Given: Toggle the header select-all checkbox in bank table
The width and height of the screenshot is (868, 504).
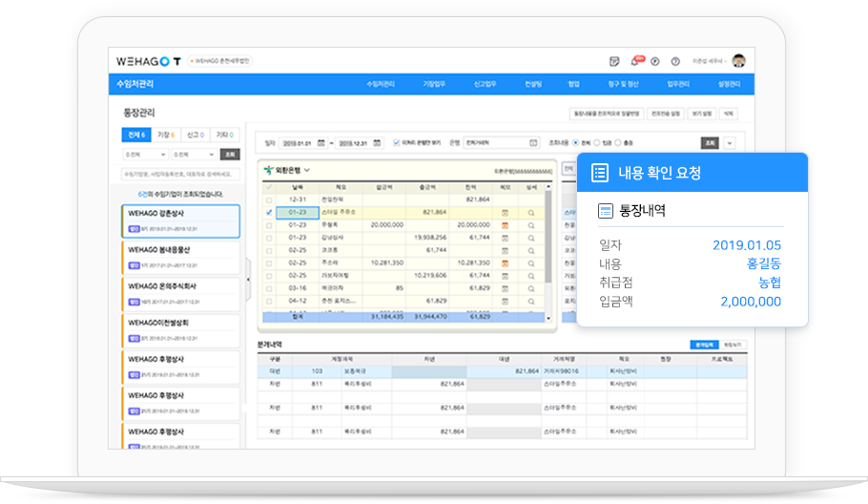Looking at the screenshot, I should pyautogui.click(x=269, y=188).
